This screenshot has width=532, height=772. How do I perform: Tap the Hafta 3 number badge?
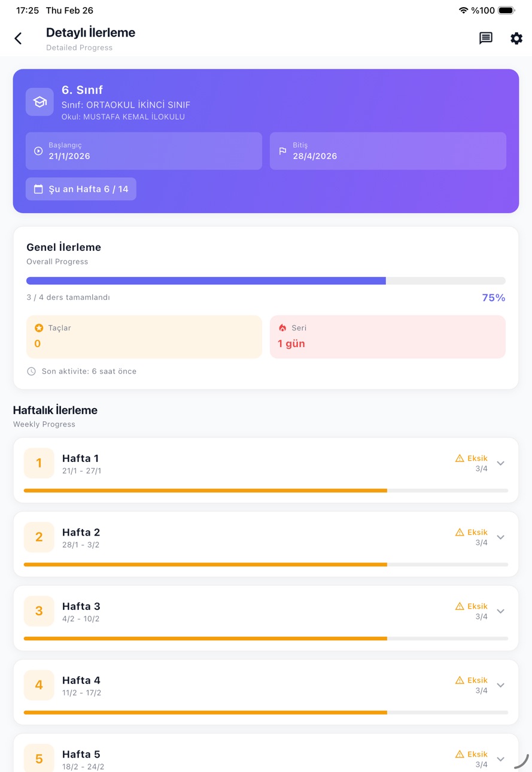[x=39, y=611]
